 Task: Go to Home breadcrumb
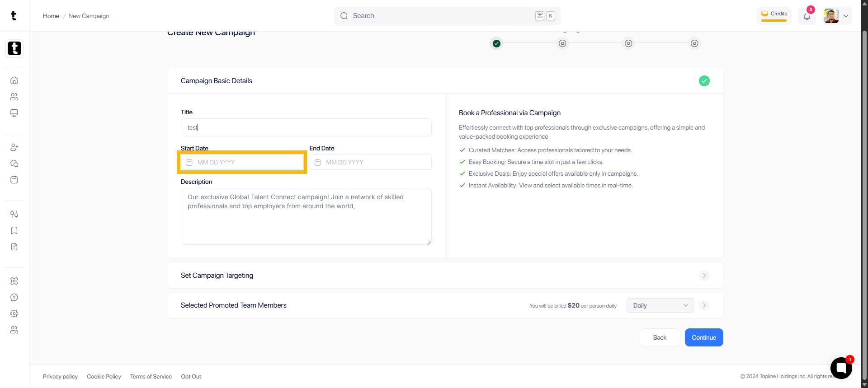click(x=51, y=16)
